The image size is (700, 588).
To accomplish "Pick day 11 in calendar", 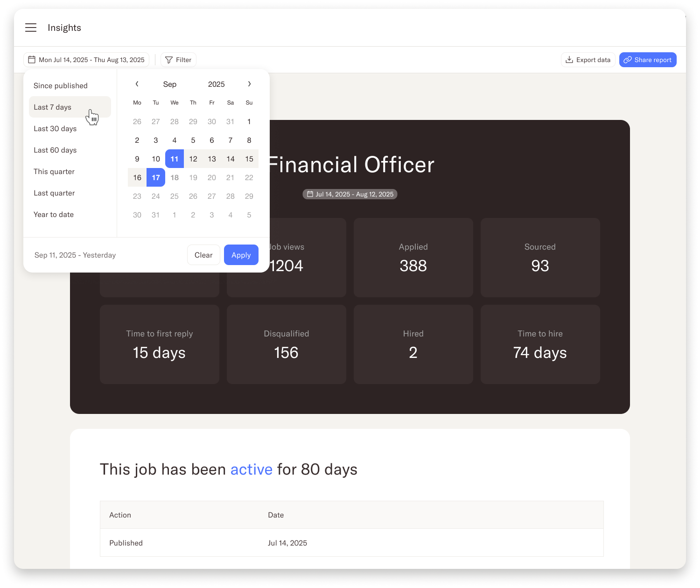I will (x=175, y=159).
